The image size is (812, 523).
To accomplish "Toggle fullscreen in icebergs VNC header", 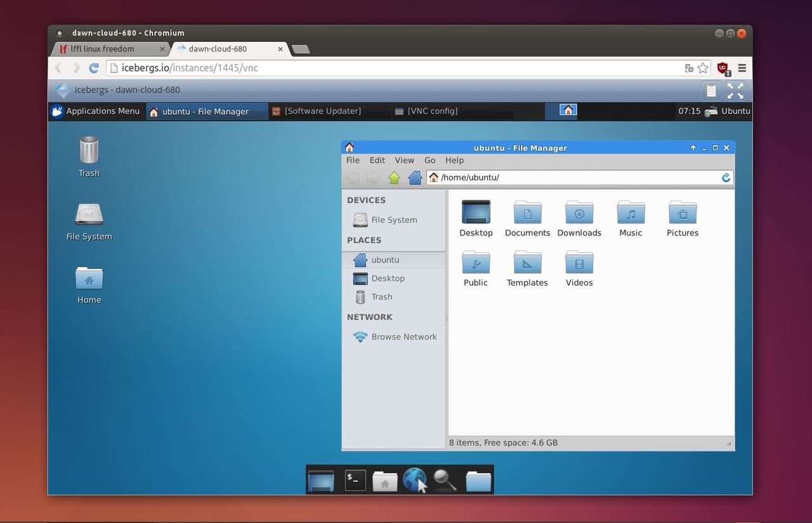I will [735, 91].
